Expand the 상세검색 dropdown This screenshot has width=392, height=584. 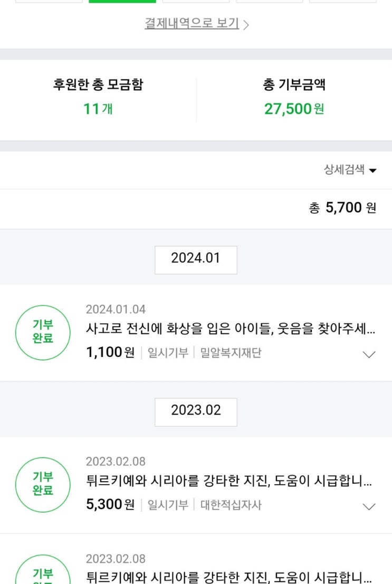pos(350,170)
